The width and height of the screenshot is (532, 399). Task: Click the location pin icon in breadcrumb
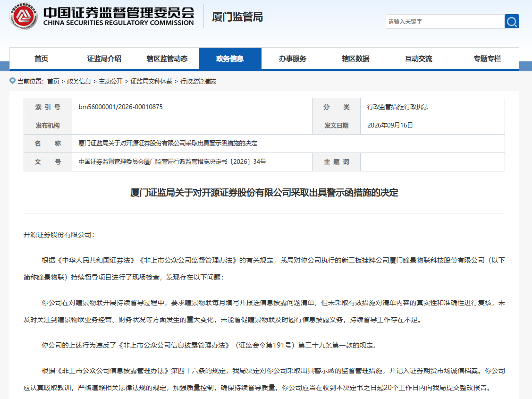pos(13,81)
